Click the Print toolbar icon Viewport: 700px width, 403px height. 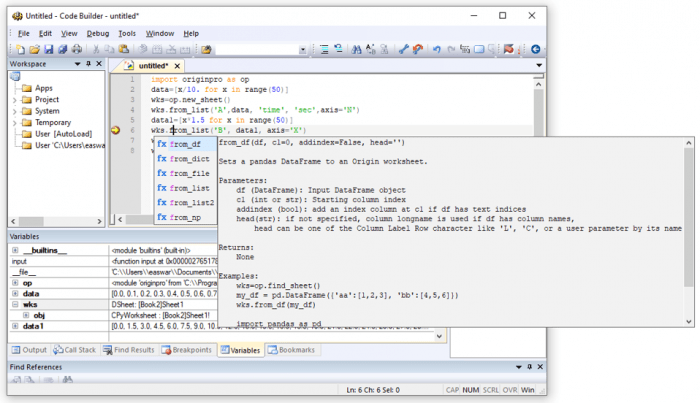[x=77, y=49]
